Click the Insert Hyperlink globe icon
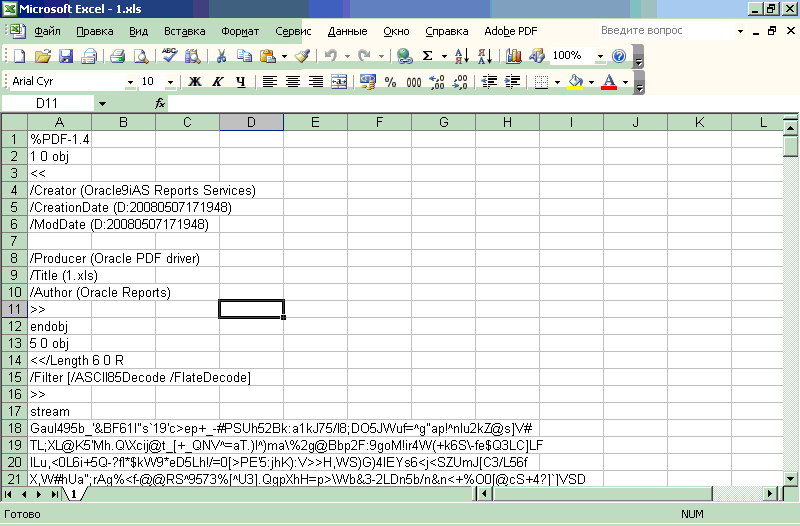The height and width of the screenshot is (526, 800). [404, 56]
